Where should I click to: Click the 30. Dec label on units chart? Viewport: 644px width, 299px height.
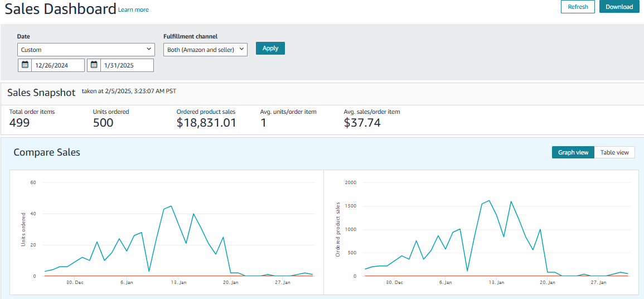point(75,283)
